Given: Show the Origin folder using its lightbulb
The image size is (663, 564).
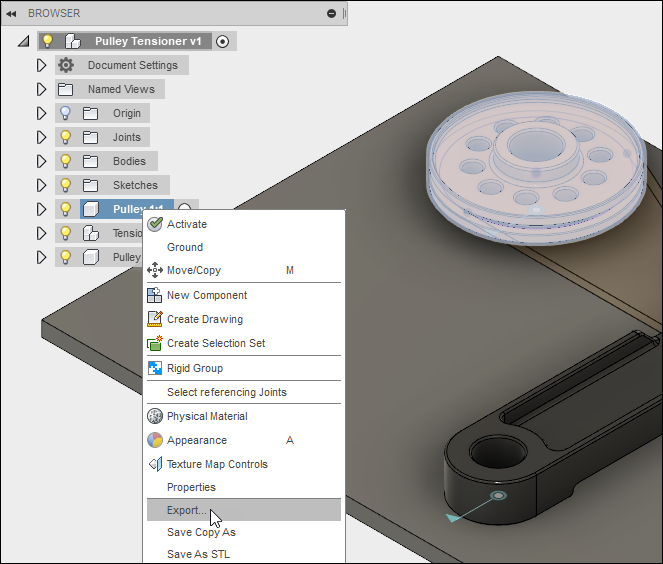Looking at the screenshot, I should 66,113.
